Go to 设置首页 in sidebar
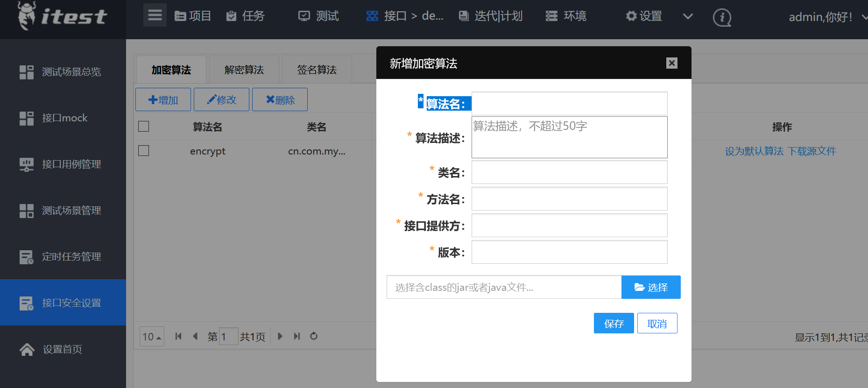The height and width of the screenshot is (388, 868). pyautogui.click(x=63, y=349)
